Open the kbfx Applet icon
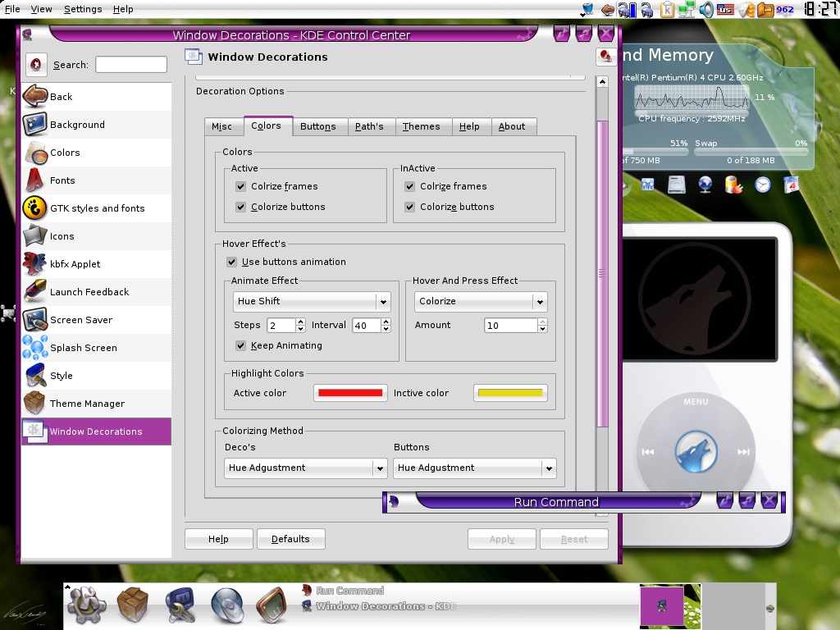 (35, 263)
